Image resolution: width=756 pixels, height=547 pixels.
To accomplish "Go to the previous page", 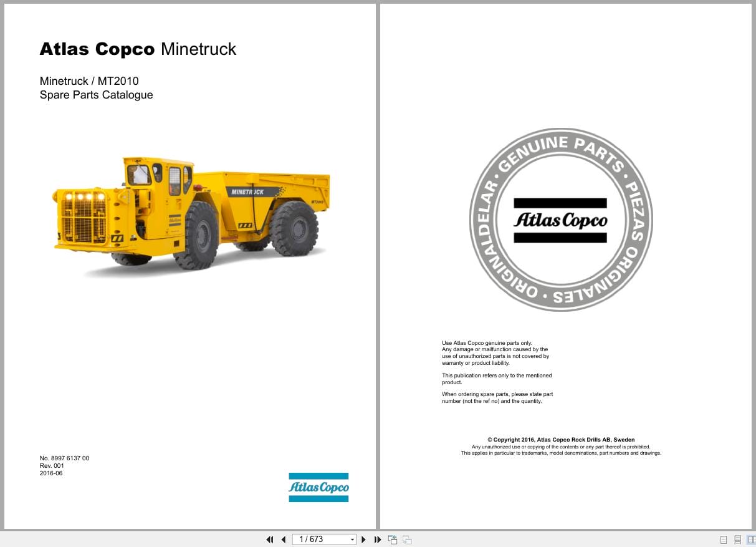I will [284, 540].
